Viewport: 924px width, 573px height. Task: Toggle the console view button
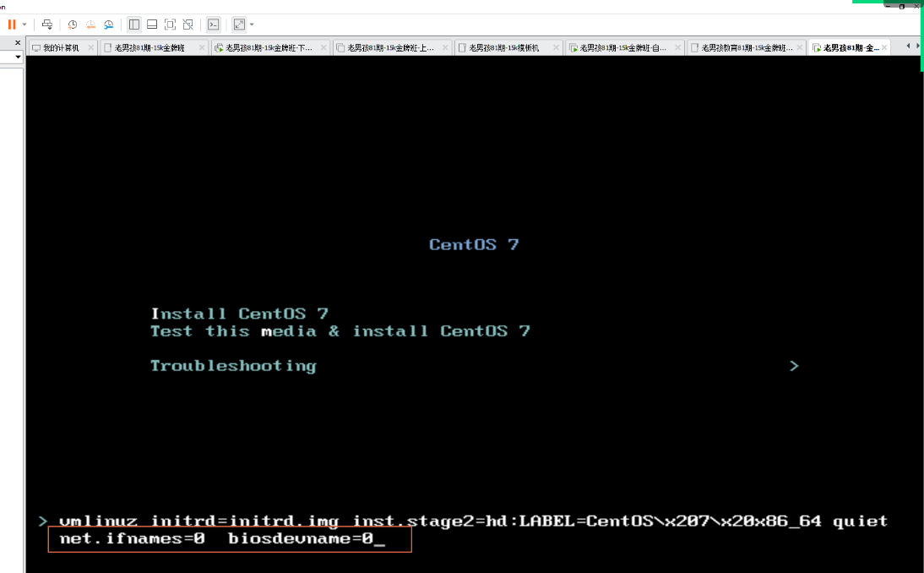214,25
